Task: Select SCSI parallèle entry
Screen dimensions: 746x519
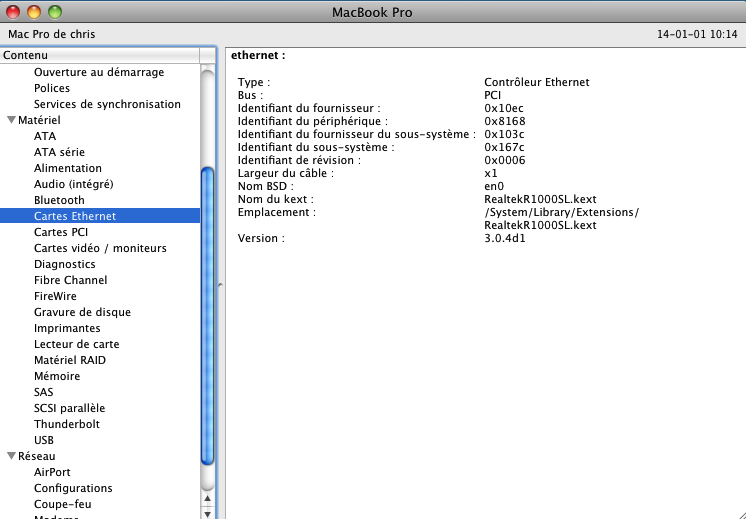Action: click(69, 408)
